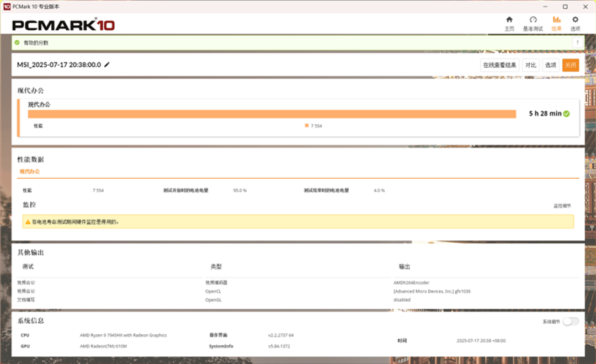Screen dimensions: 596x364
Task: Click the green valid score check icon
Action: tap(17, 42)
